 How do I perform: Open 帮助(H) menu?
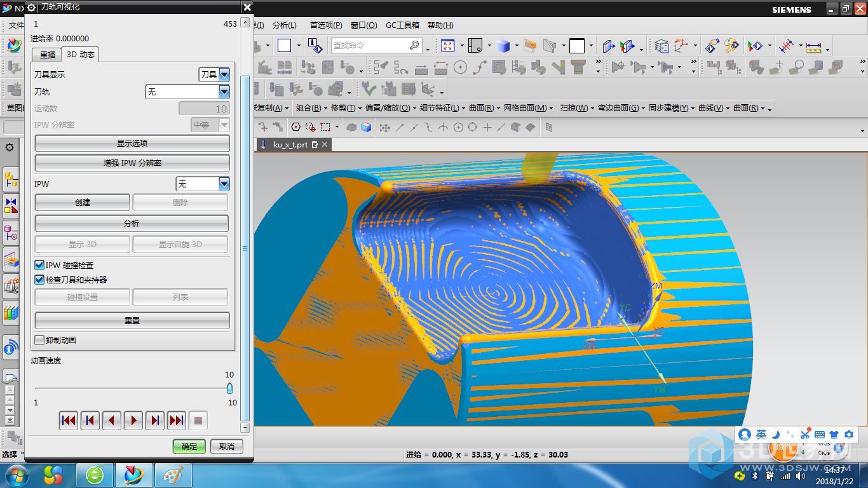(x=440, y=25)
